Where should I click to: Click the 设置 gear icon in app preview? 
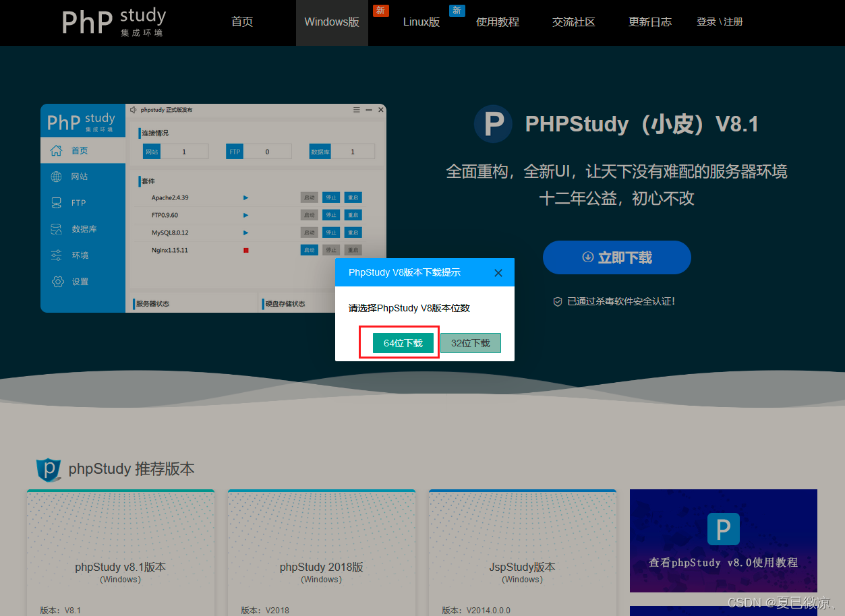coord(57,282)
